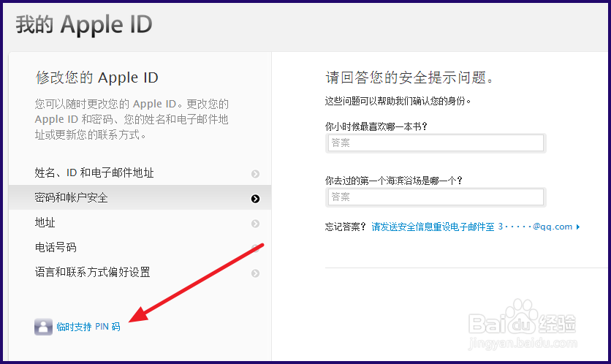The height and width of the screenshot is (364, 611).
Task: Click chevron icon beside 语言和联系方式偏好设置
Action: [255, 273]
